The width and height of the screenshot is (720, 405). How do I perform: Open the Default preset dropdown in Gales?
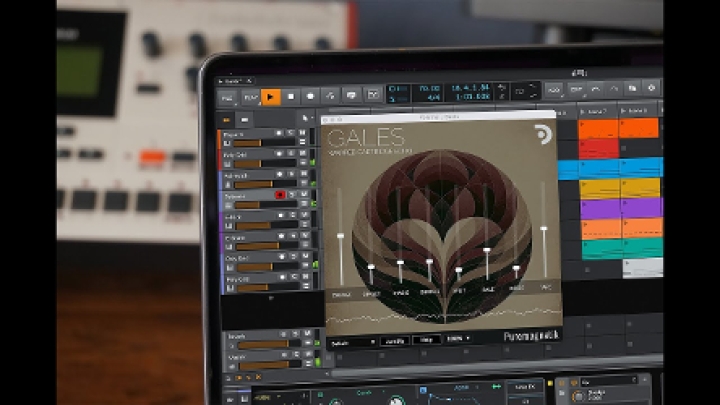point(353,343)
